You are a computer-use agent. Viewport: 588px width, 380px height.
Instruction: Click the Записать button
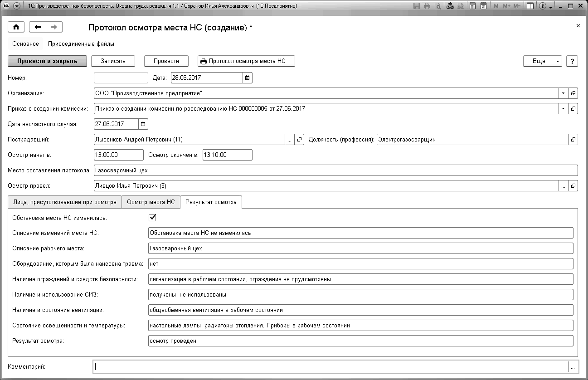click(x=113, y=61)
